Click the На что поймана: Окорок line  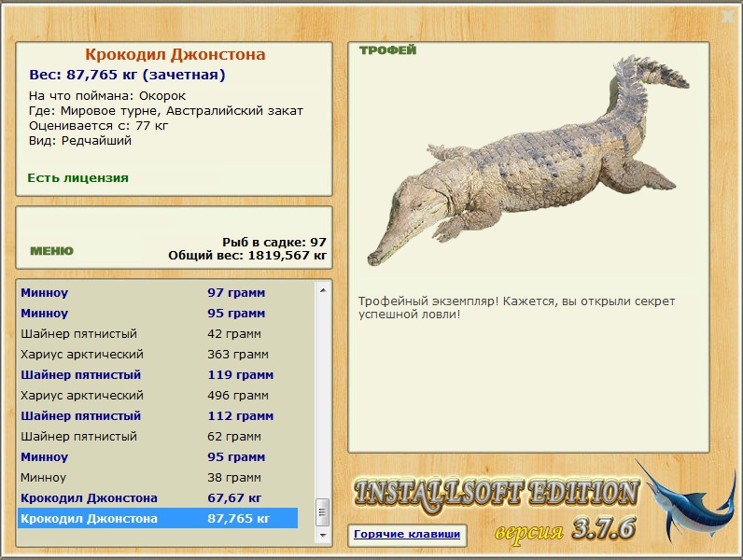tap(107, 96)
